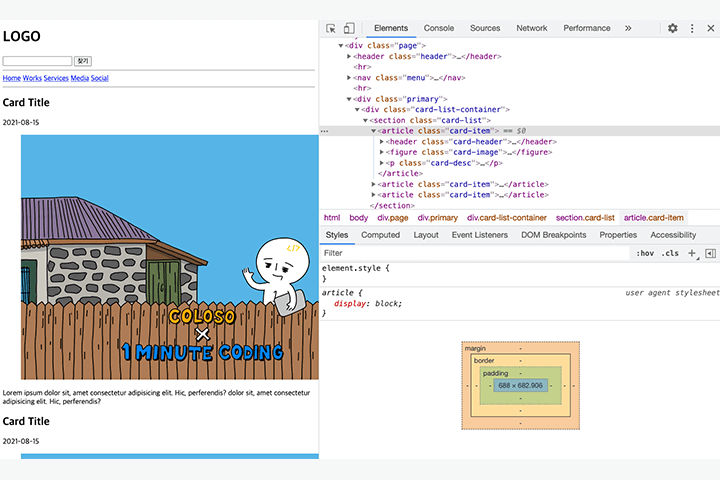Select the Elements tab

pos(391,28)
